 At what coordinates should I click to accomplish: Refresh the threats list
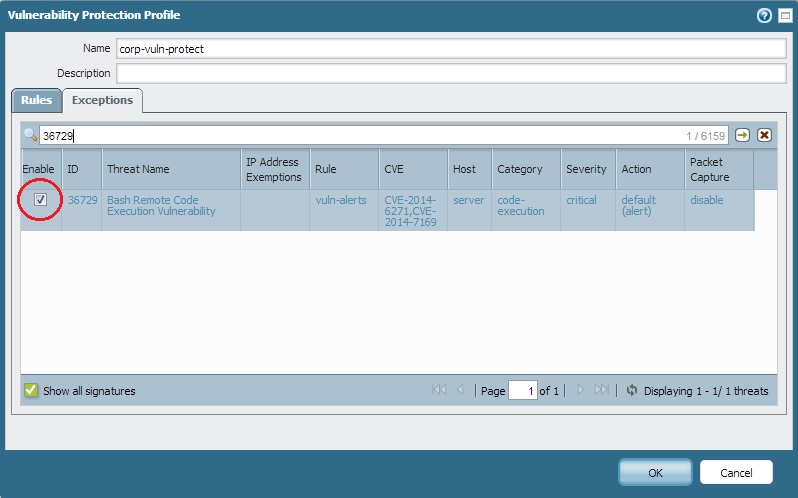[x=632, y=390]
